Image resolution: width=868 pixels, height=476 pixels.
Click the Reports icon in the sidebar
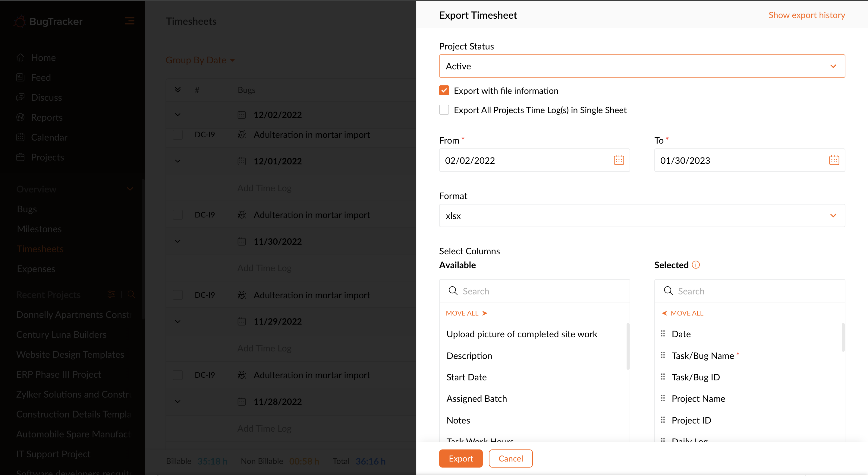click(x=20, y=117)
